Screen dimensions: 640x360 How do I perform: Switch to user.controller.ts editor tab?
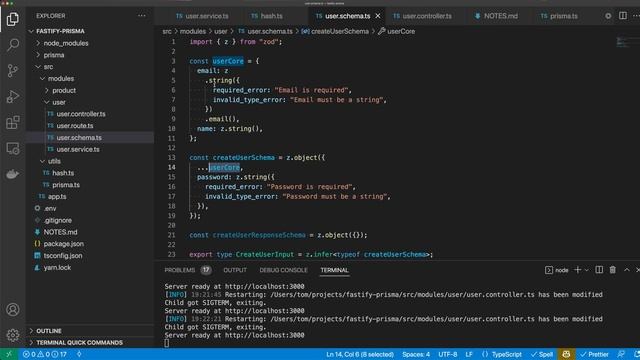pos(422,16)
